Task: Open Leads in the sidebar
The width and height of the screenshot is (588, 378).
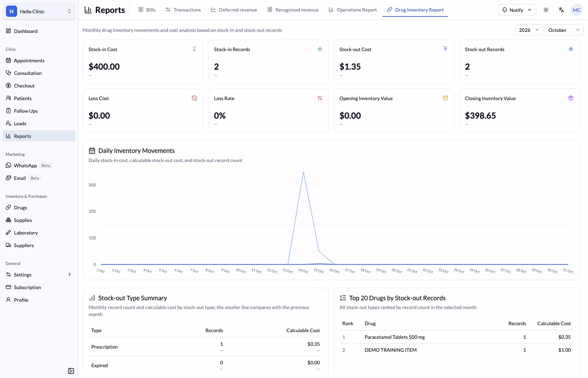Action: [x=39, y=124]
